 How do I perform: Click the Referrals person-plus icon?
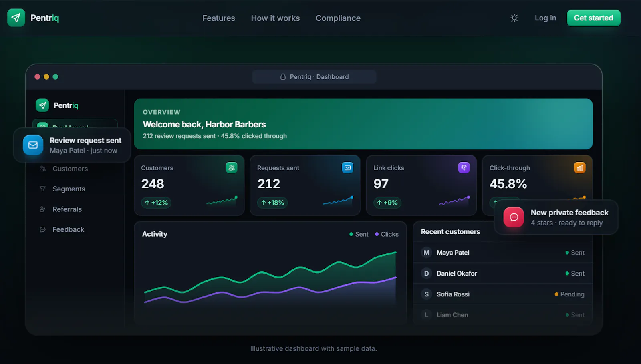click(x=42, y=209)
